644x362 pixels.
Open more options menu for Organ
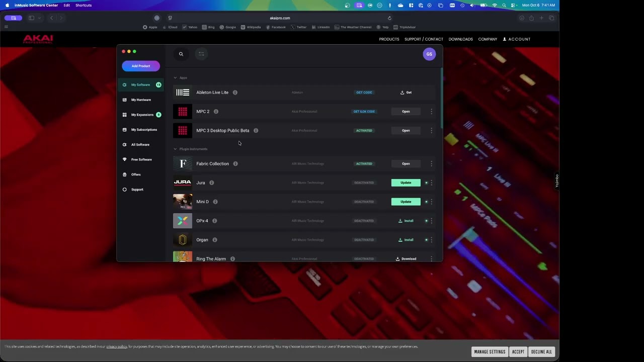pyautogui.click(x=431, y=240)
